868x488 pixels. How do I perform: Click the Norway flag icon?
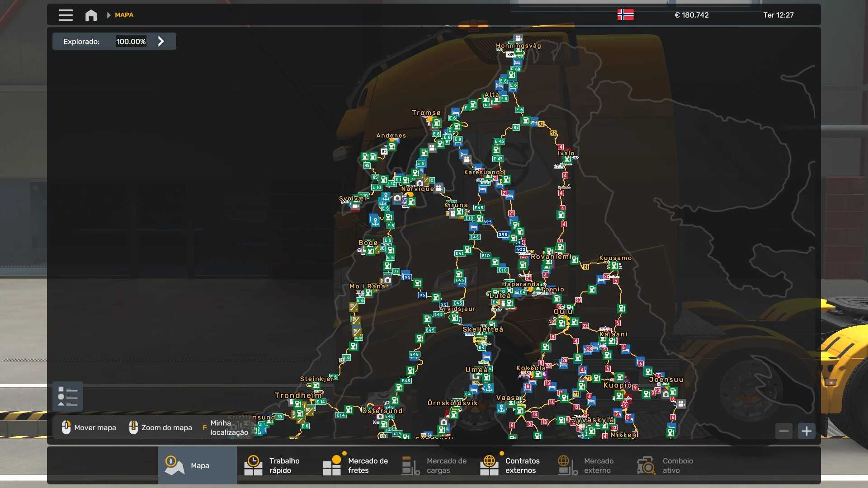click(x=625, y=15)
